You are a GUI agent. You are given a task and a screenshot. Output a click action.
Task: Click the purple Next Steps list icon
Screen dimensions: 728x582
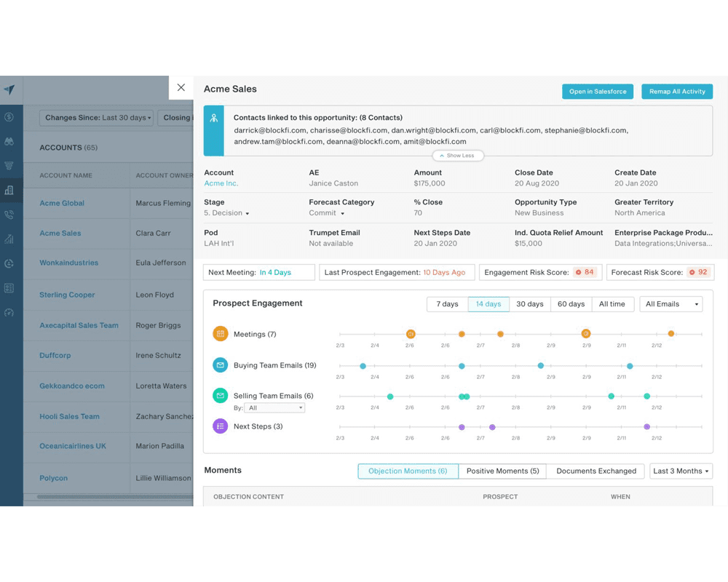[220, 426]
